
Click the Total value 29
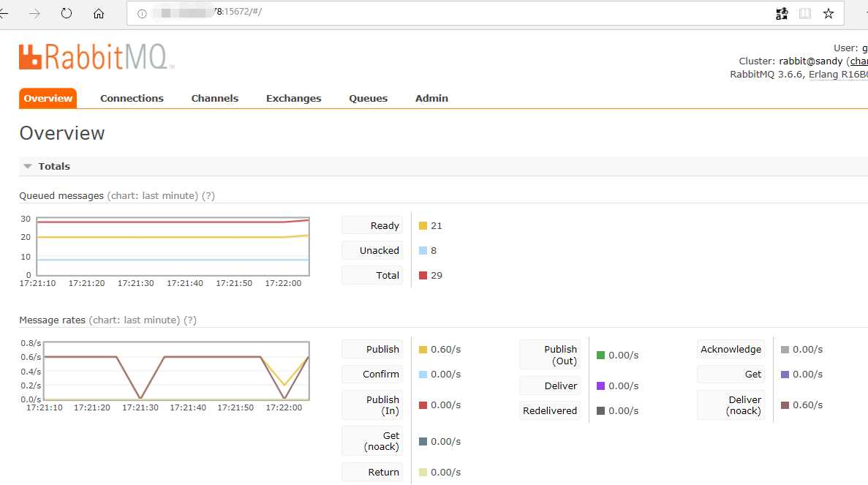point(437,275)
